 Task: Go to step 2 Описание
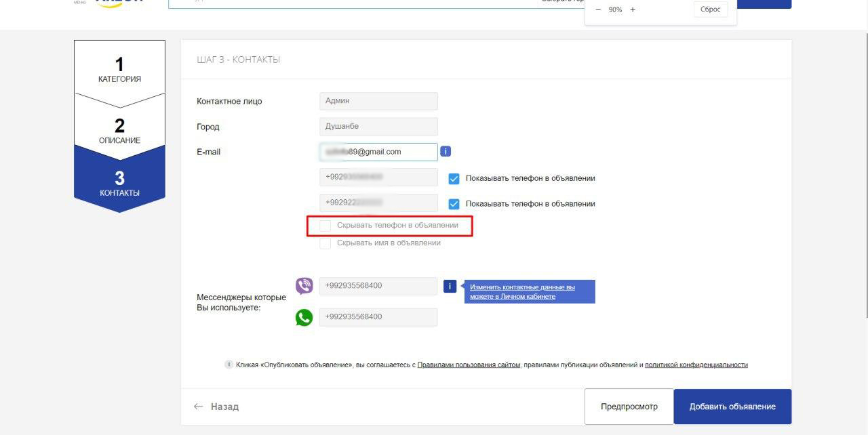pyautogui.click(x=119, y=130)
